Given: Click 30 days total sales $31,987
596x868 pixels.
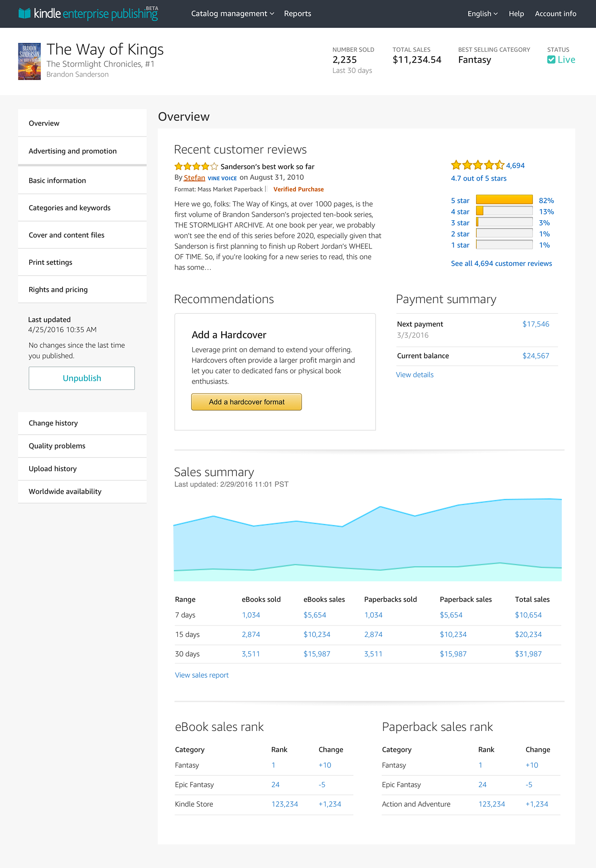Looking at the screenshot, I should [x=528, y=654].
